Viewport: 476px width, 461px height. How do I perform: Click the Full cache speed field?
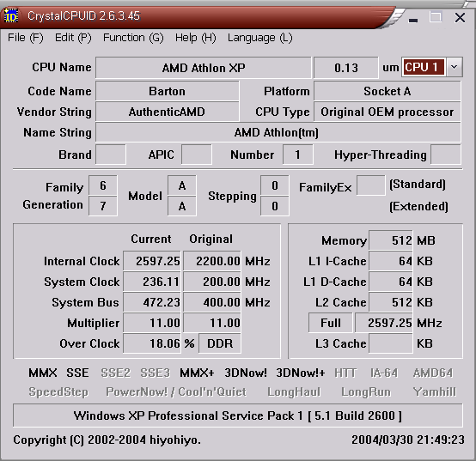click(331, 323)
